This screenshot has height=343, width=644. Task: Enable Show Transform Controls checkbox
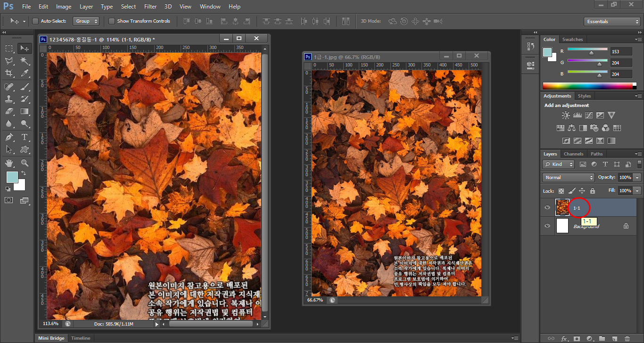(112, 21)
